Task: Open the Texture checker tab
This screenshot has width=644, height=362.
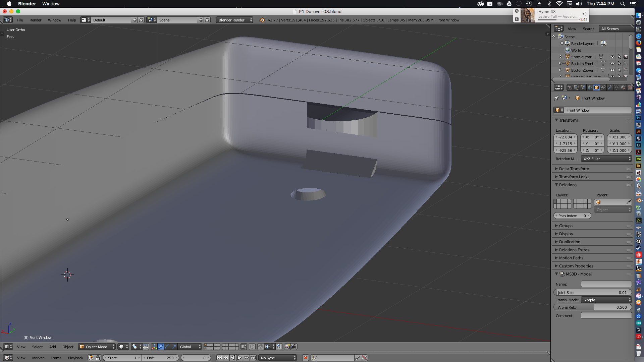Action: click(630, 87)
